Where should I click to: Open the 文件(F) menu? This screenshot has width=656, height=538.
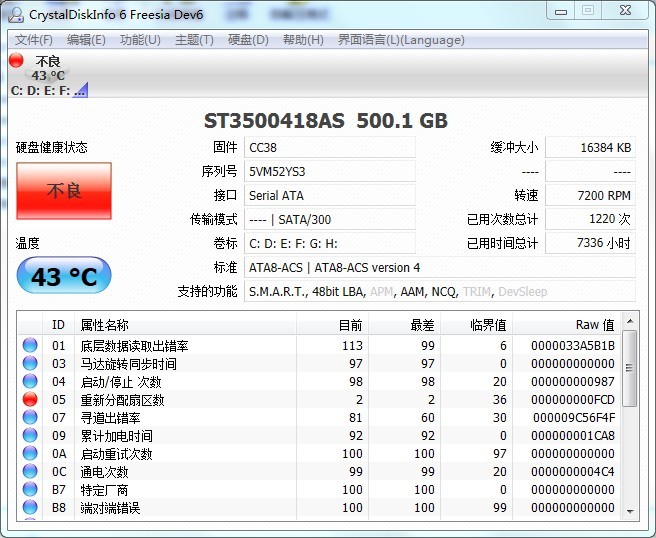pos(33,40)
